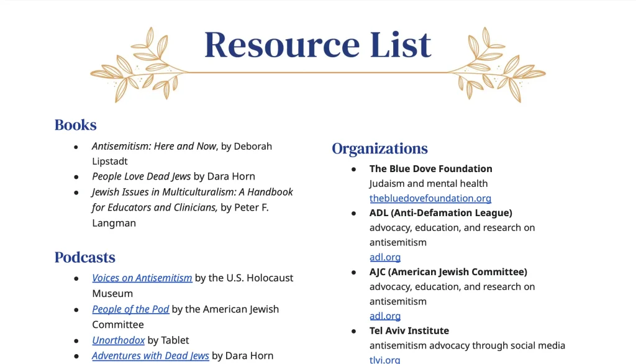Viewport: 636px width, 364px height.
Task: Click the text 'Antisemitism: Here and Now'
Action: [154, 146]
